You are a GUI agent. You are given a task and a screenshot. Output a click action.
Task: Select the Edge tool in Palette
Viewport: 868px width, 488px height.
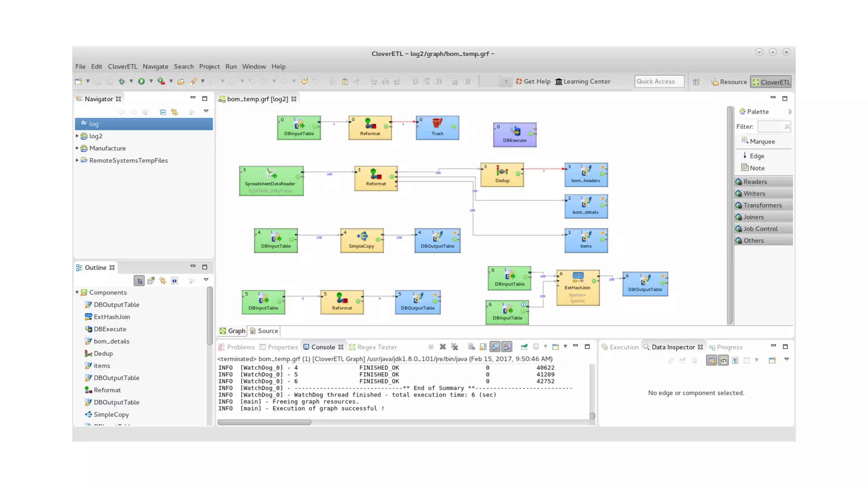pos(757,156)
